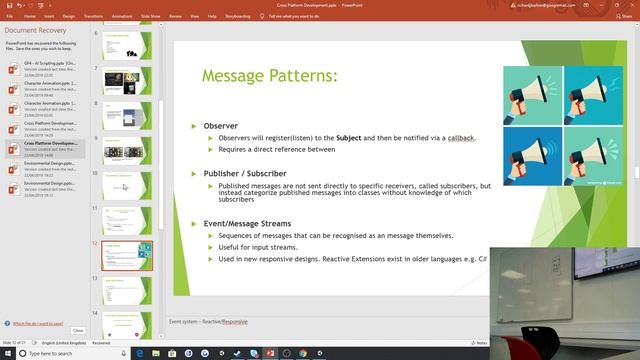Image resolution: width=640 pixels, height=360 pixels.
Task: Open 'Which file do I want to save?' link
Action: click(x=38, y=324)
